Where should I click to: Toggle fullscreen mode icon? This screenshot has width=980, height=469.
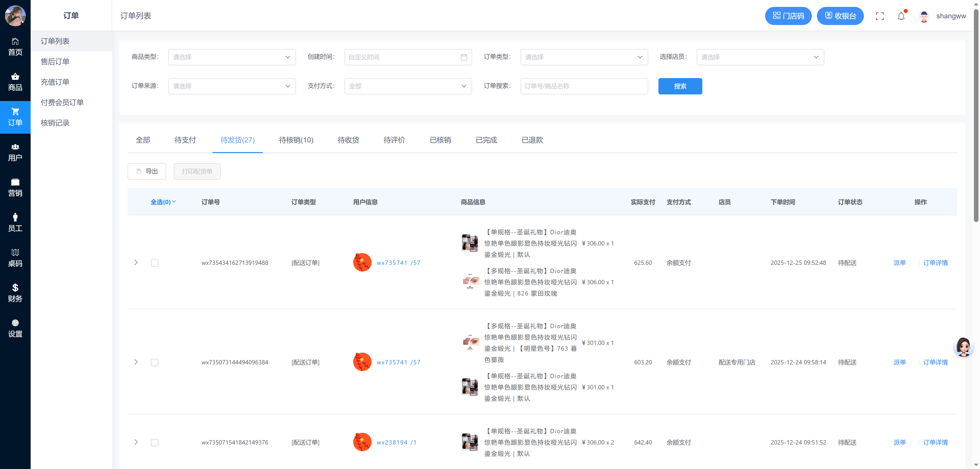[879, 16]
